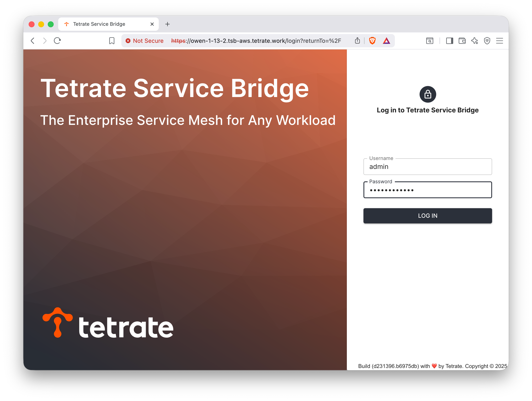
Task: Click the browser back arrow
Action: [x=32, y=41]
